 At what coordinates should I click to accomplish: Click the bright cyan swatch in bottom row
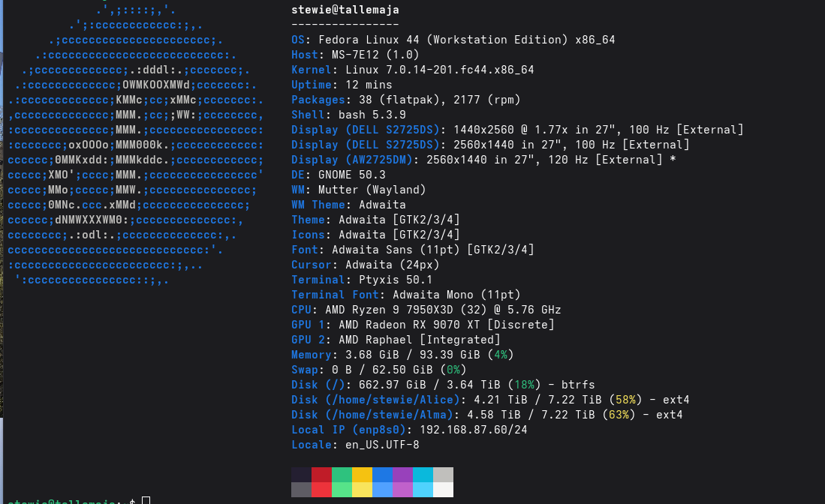click(423, 490)
